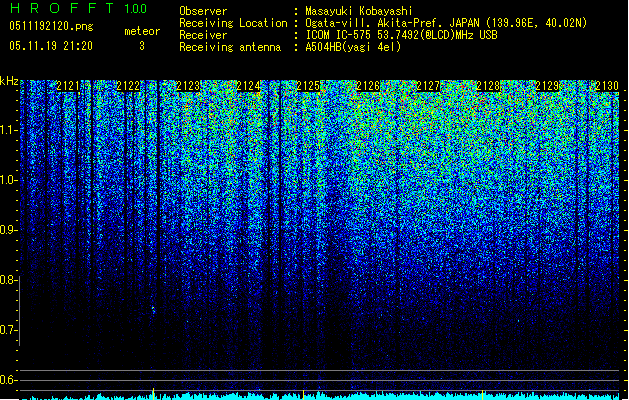This screenshot has width=629, height=400.
Task: Click the bright meteor echo spot near 0.75 kHz
Action: 153,309
